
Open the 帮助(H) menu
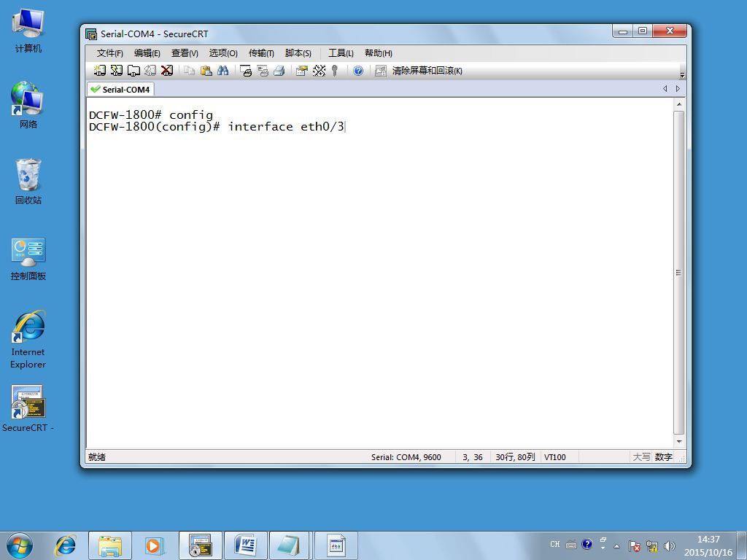(x=379, y=52)
